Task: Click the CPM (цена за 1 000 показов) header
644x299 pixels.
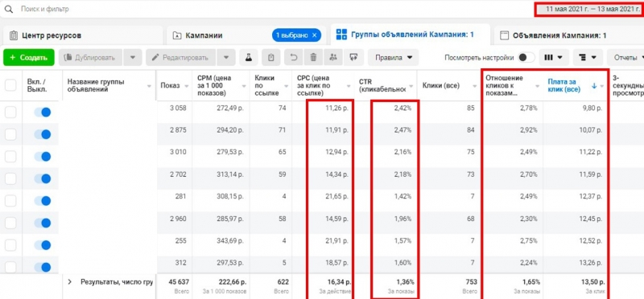Action: pyautogui.click(x=221, y=85)
